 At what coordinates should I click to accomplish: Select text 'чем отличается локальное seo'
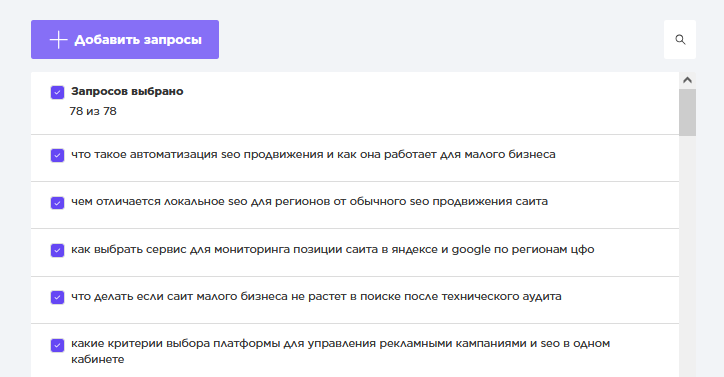(x=159, y=201)
